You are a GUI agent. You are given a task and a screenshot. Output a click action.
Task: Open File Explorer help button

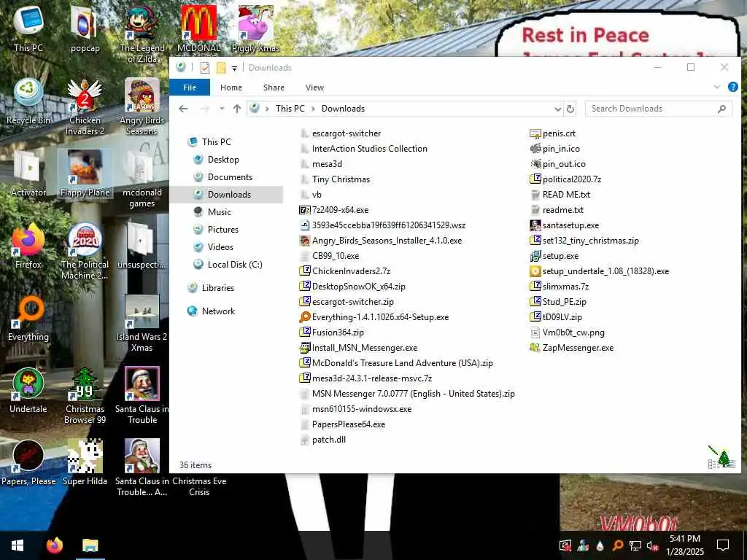coord(732,87)
